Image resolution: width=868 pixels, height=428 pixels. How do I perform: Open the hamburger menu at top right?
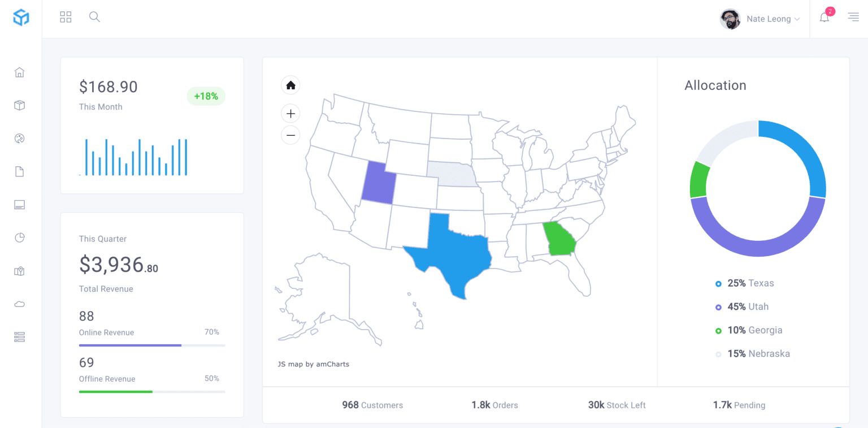point(853,17)
